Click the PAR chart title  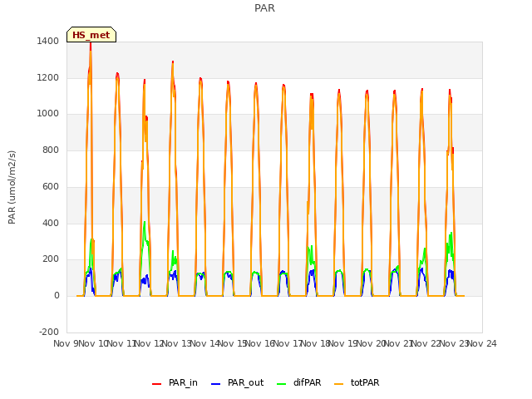tap(264, 7)
